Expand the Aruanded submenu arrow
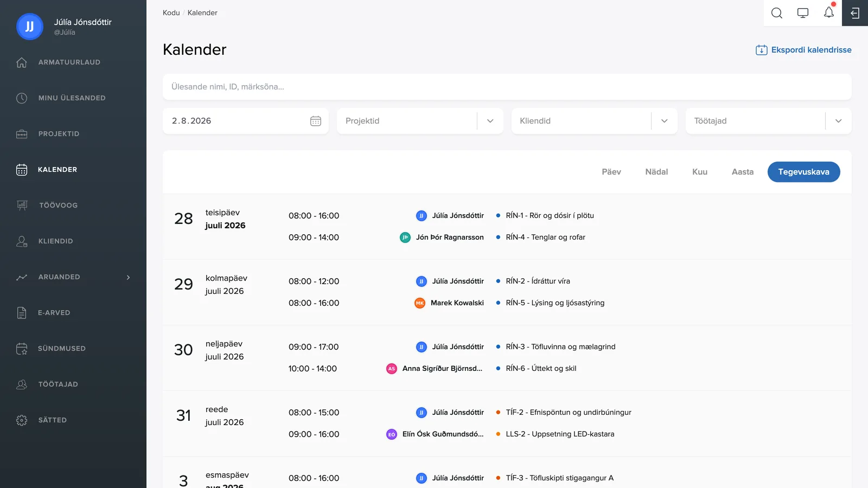The image size is (868, 488). tap(129, 277)
